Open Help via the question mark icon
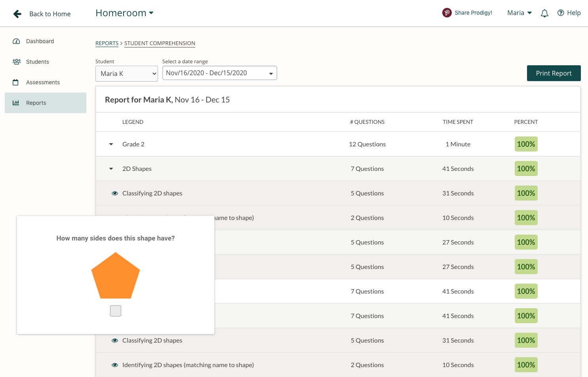Image resolution: width=588 pixels, height=377 pixels. [560, 13]
